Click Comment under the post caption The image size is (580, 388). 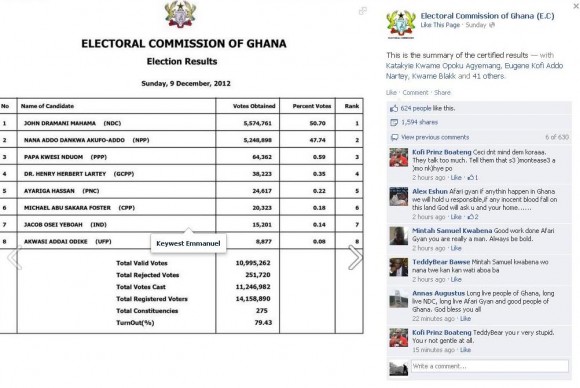pos(415,92)
